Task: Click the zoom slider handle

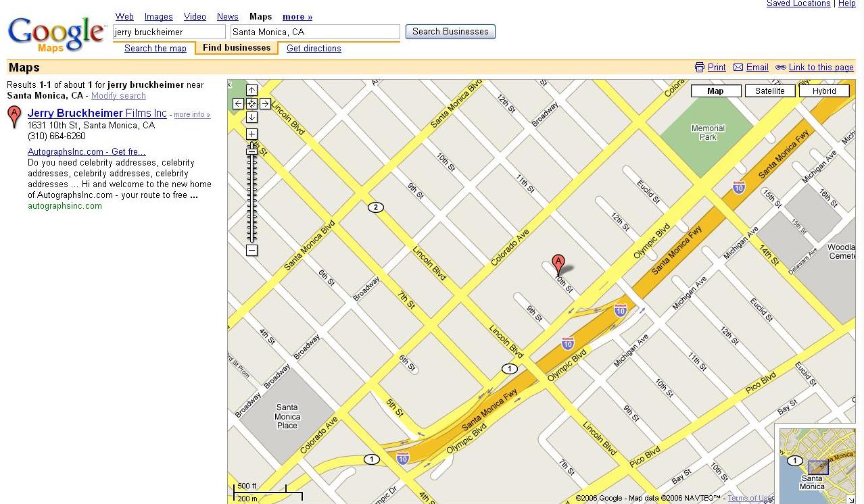Action: 251,151
